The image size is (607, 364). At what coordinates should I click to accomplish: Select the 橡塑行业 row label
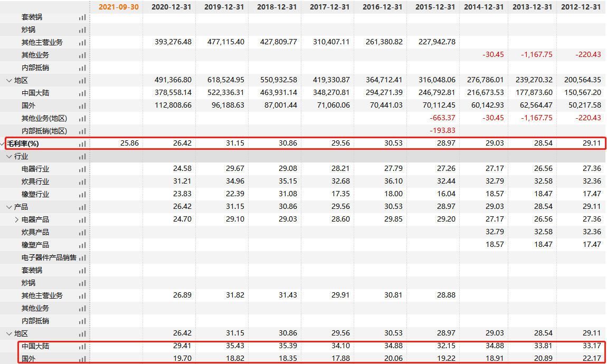(35, 194)
